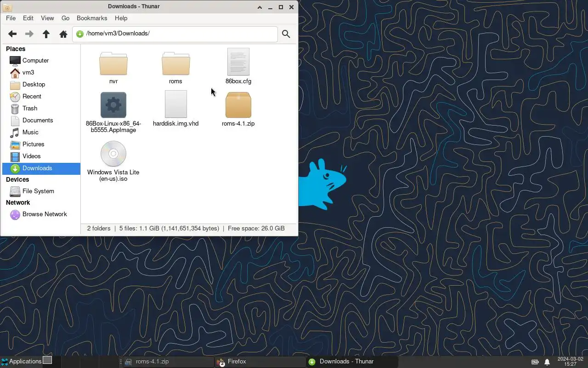This screenshot has height=368, width=588.
Task: Open the File menu
Action: point(11,18)
